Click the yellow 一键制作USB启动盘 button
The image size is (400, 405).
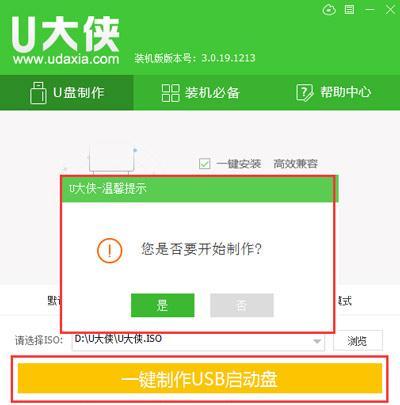tap(200, 378)
